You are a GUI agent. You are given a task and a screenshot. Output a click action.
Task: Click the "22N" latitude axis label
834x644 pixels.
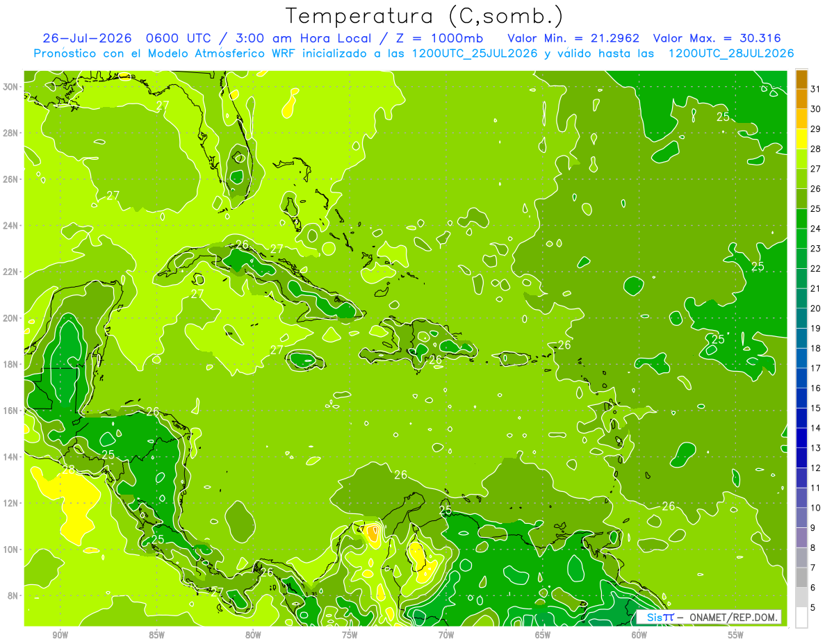11,272
